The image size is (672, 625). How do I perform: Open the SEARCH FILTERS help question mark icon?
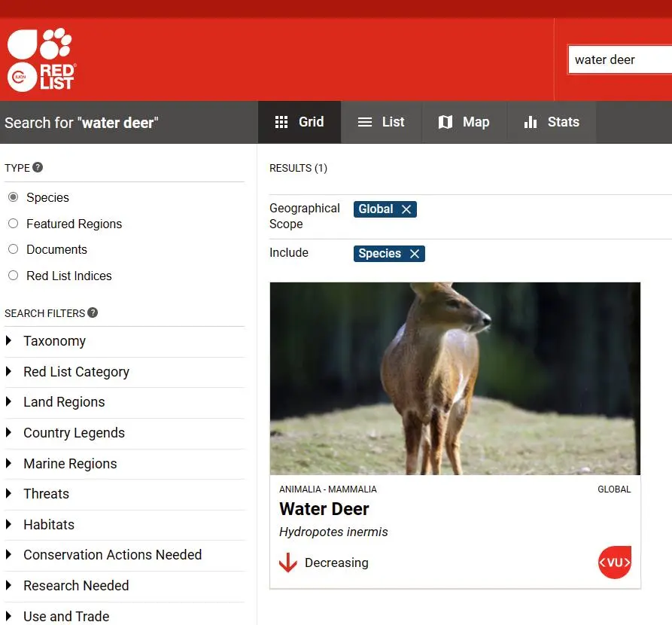coord(93,312)
